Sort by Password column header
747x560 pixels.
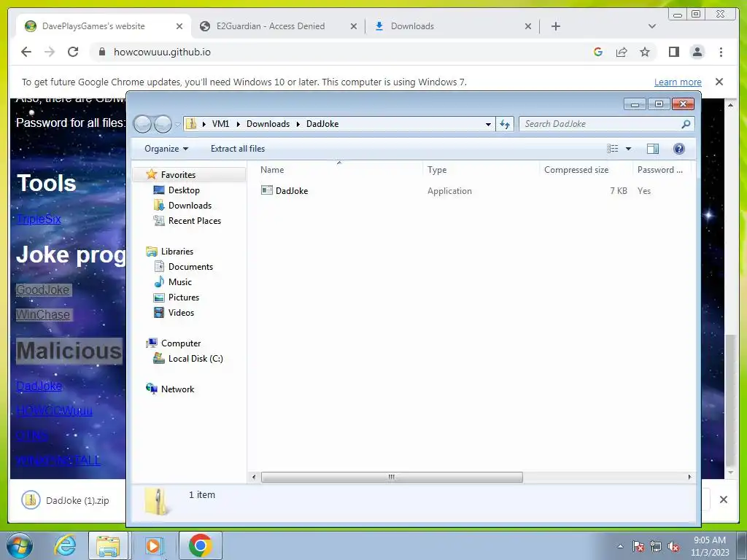coord(662,169)
